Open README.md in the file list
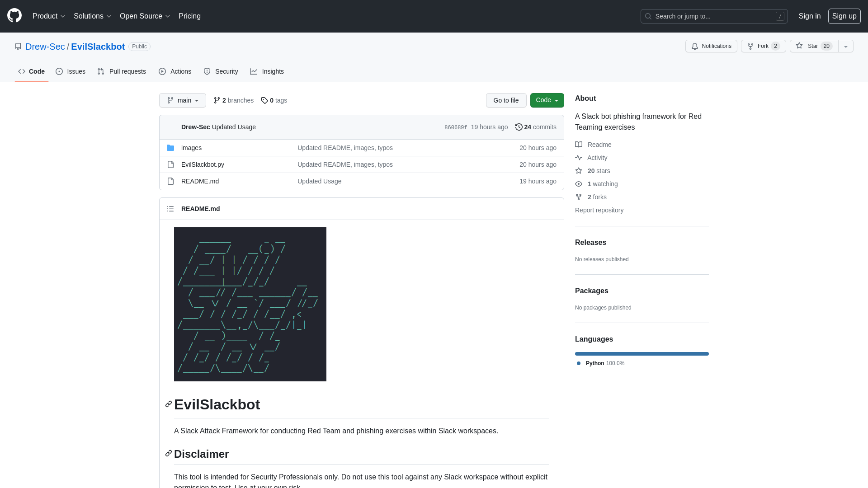Image resolution: width=868 pixels, height=488 pixels. 200,181
